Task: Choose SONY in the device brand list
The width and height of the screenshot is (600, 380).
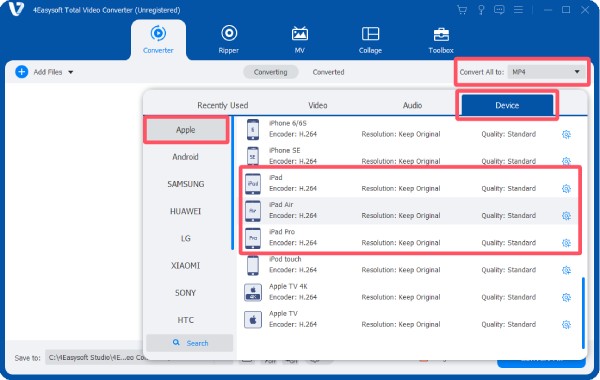Action: pos(186,293)
